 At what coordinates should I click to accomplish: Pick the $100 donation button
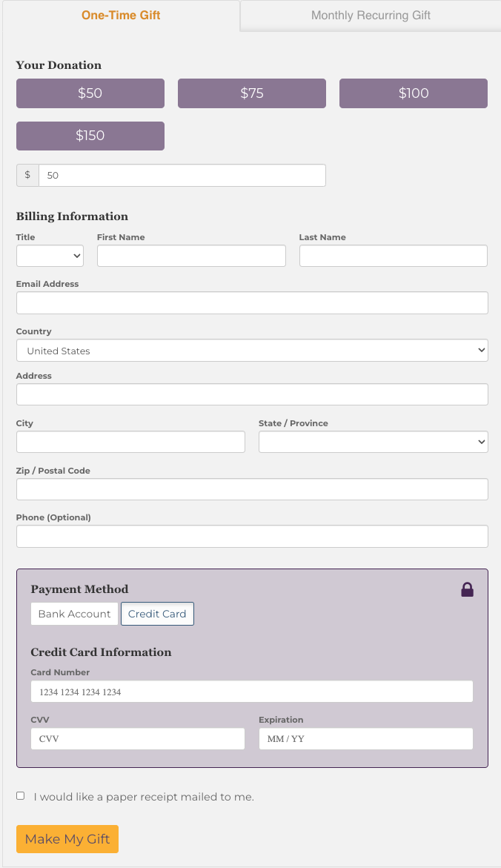pyautogui.click(x=414, y=93)
